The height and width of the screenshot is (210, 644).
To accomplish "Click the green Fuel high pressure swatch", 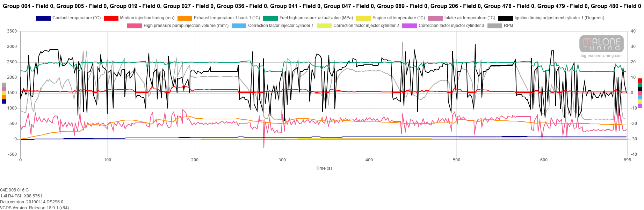I will click(270, 18).
